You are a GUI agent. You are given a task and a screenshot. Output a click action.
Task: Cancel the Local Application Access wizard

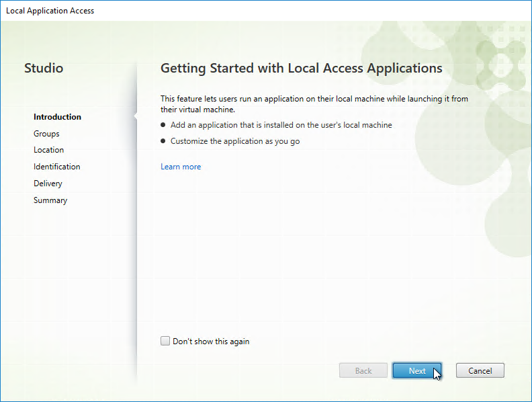[x=480, y=371]
